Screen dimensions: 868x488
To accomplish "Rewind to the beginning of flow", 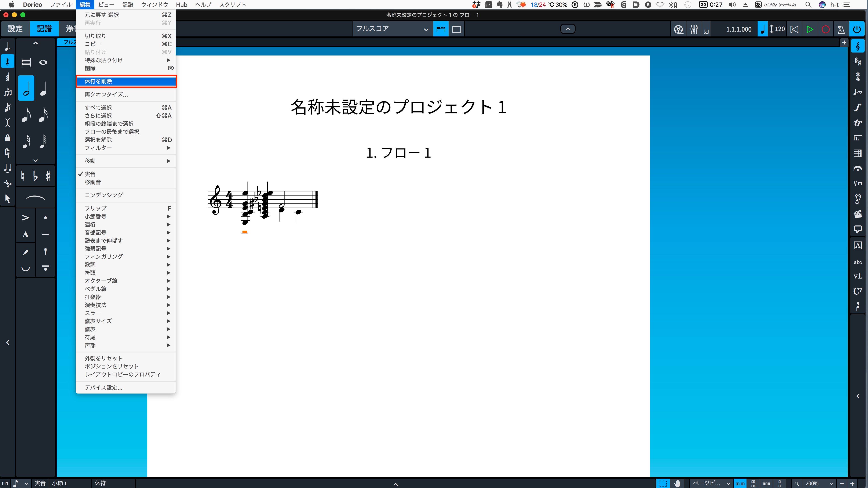I will click(x=794, y=29).
